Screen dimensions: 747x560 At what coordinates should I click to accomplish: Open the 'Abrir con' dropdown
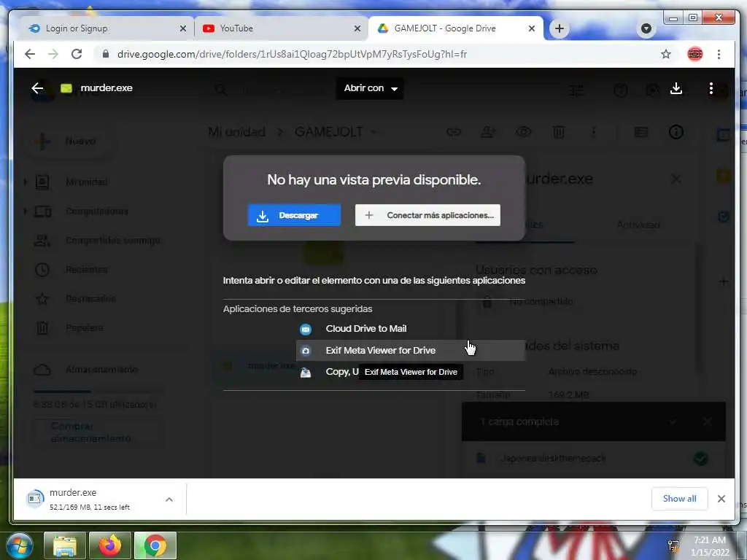pyautogui.click(x=370, y=88)
